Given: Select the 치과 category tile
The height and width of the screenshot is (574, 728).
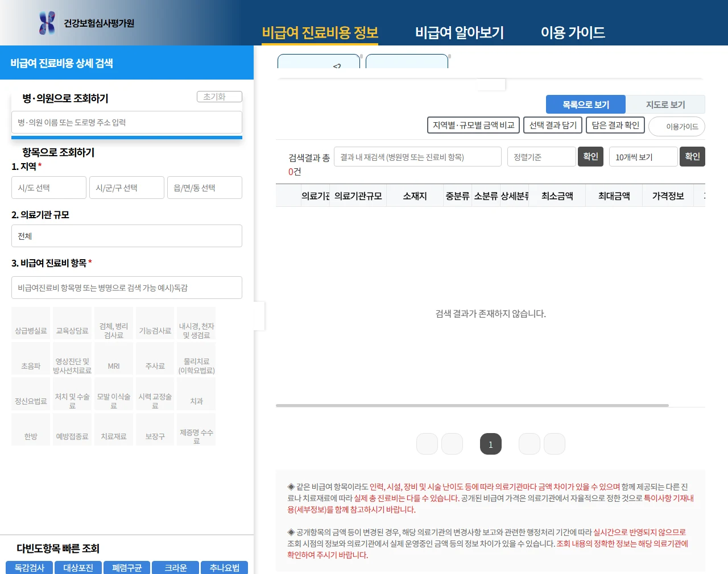Looking at the screenshot, I should coord(196,394).
